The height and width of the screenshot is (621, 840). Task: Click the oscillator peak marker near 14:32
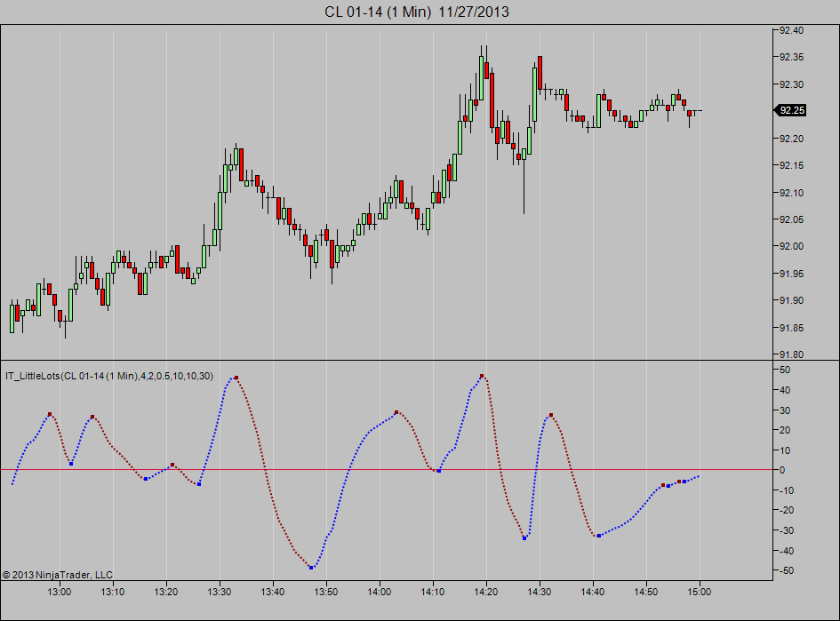coord(551,415)
